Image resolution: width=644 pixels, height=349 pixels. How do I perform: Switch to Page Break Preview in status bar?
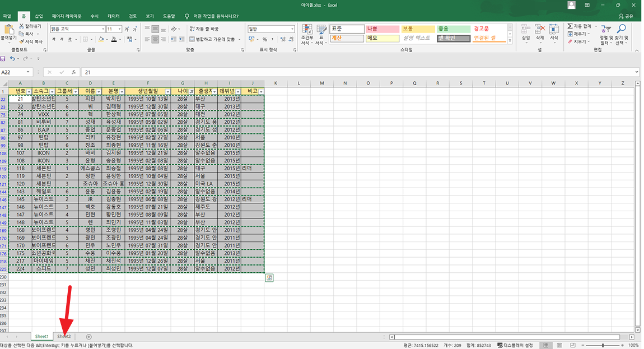[x=573, y=345]
